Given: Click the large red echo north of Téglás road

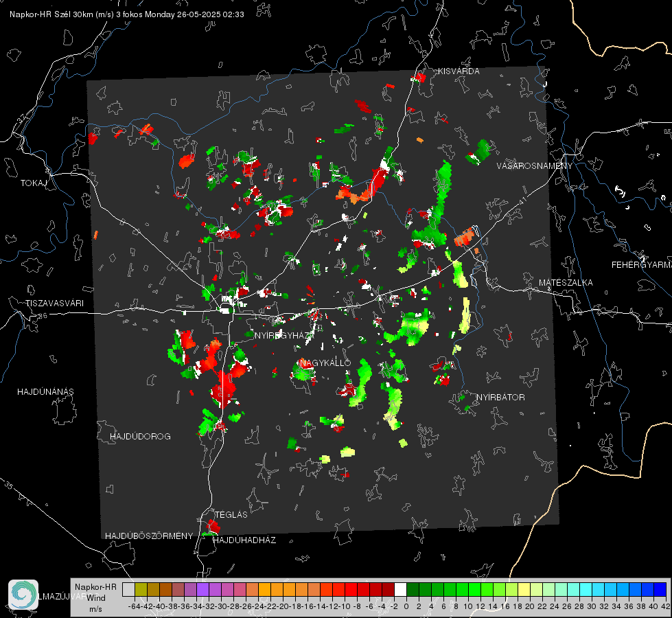Looking at the screenshot, I should click(x=223, y=388).
